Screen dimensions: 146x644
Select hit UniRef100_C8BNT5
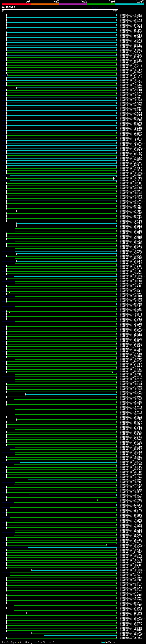(x=131, y=548)
